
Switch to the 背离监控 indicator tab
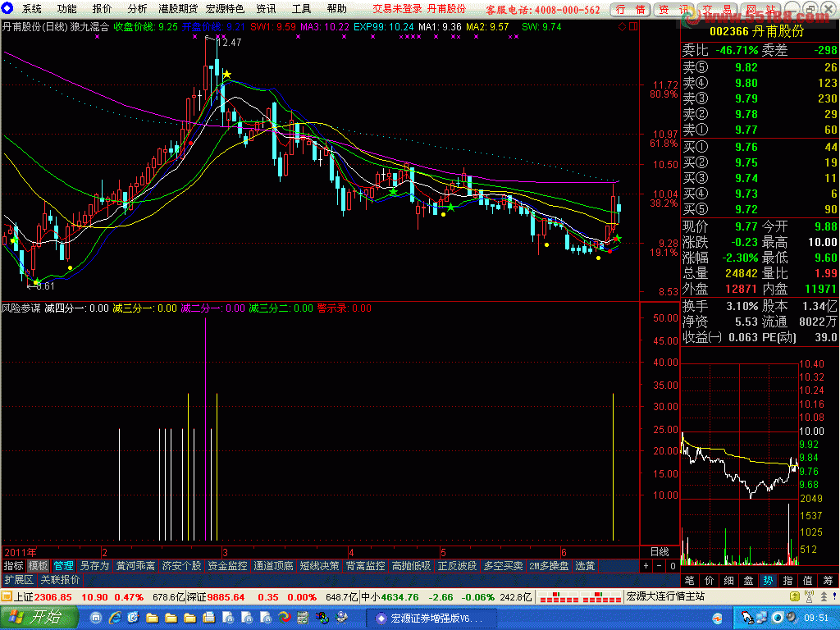[365, 566]
